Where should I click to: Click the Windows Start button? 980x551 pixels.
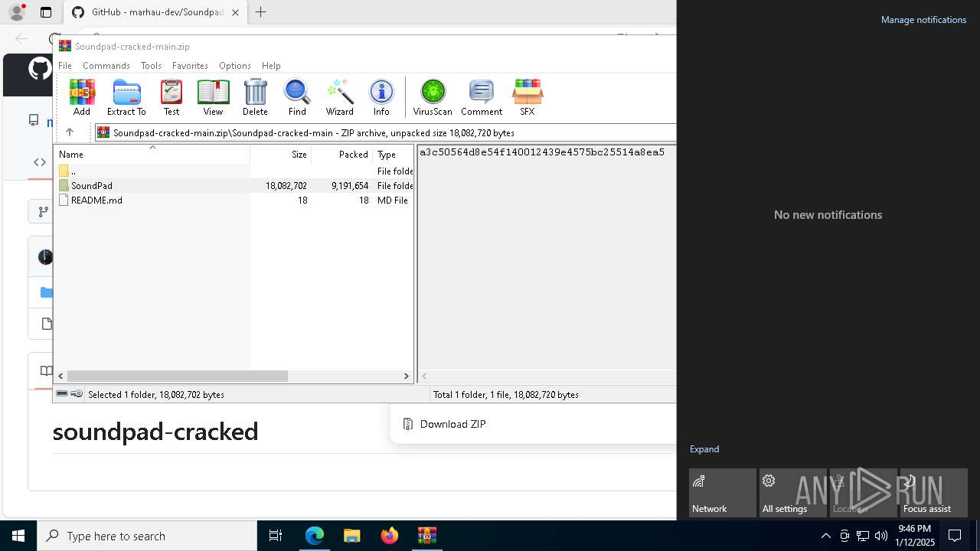pos(18,536)
